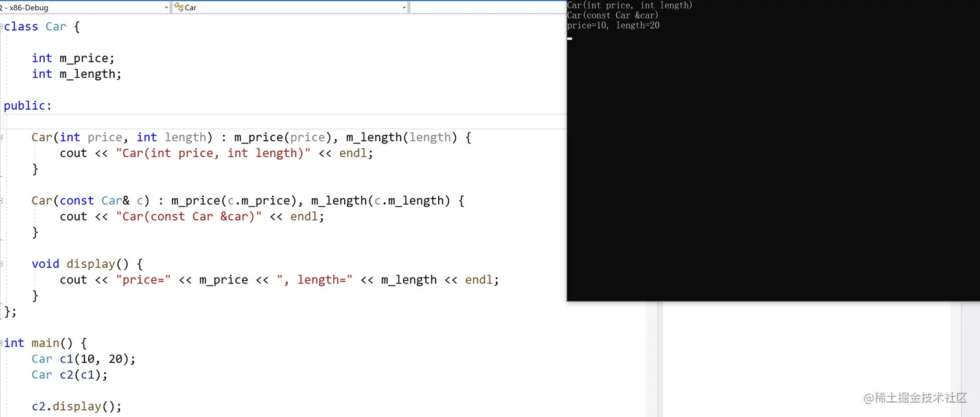Image resolution: width=980 pixels, height=417 pixels.
Task: Click 'm_price(c.m_price)' in the copy constructor
Action: 234,201
